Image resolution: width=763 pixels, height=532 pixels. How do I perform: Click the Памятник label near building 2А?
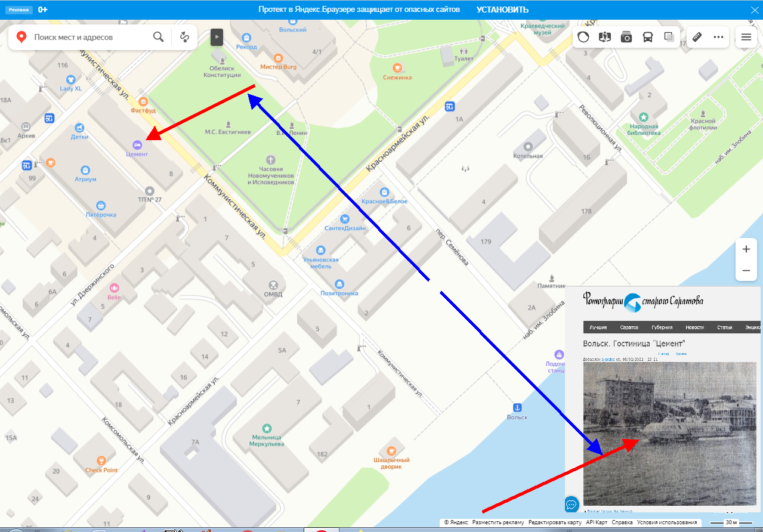551,285
